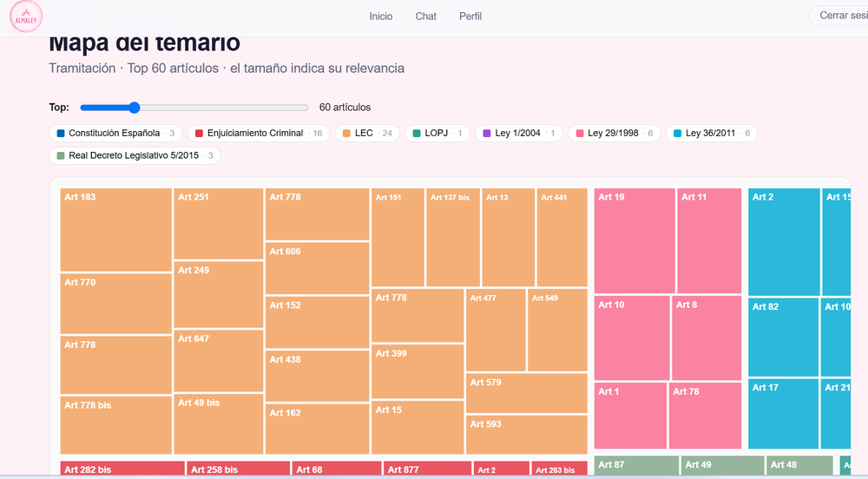Select the green Art 49 tile
868x479 pixels.
[x=722, y=466]
